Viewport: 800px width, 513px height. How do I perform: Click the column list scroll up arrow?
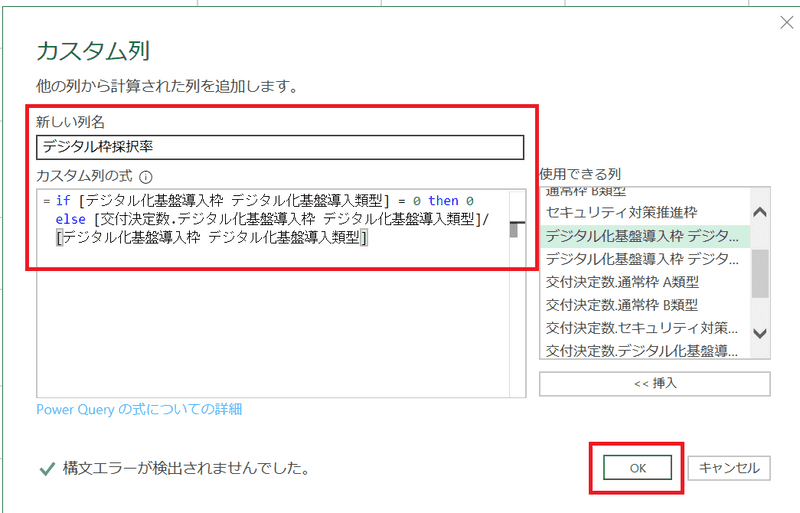click(x=759, y=212)
